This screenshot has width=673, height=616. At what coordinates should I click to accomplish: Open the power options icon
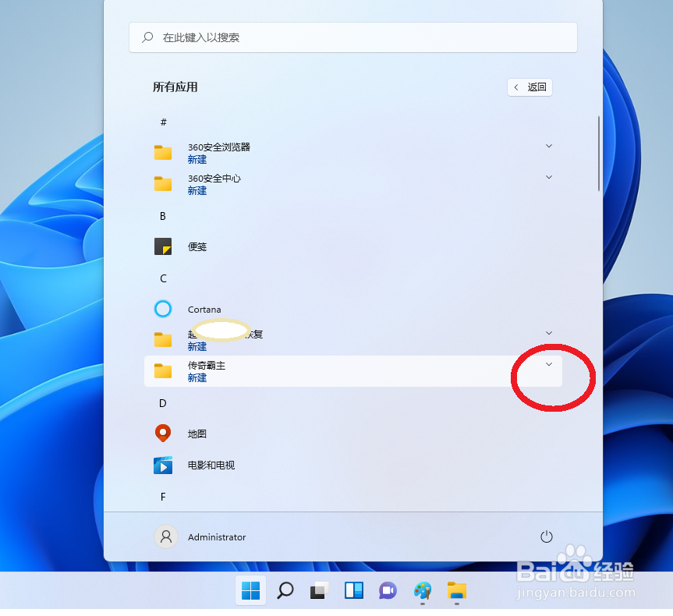547,536
